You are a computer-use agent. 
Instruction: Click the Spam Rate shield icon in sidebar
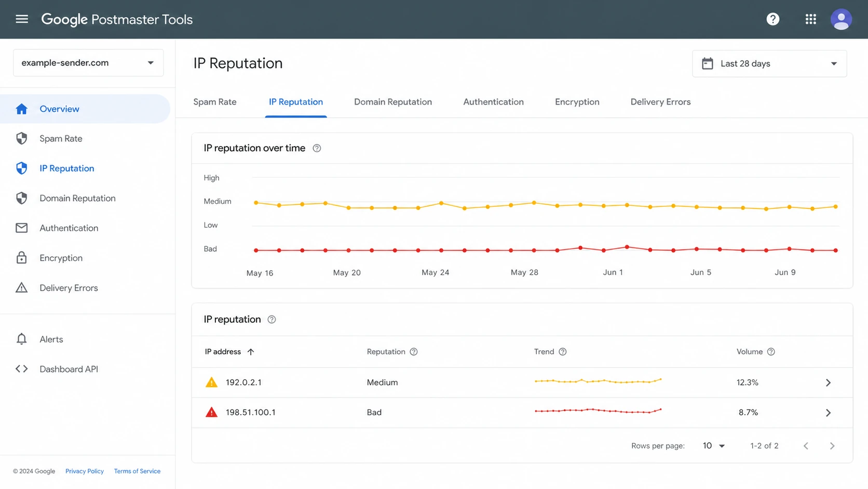[21, 138]
